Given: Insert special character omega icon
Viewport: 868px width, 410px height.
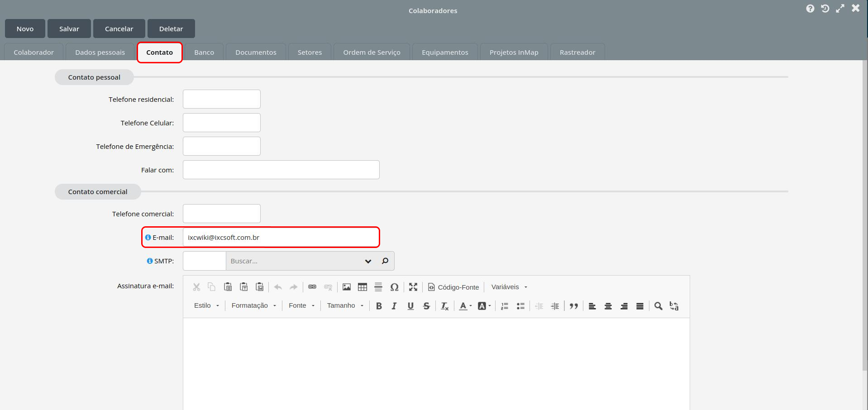Looking at the screenshot, I should pyautogui.click(x=394, y=287).
